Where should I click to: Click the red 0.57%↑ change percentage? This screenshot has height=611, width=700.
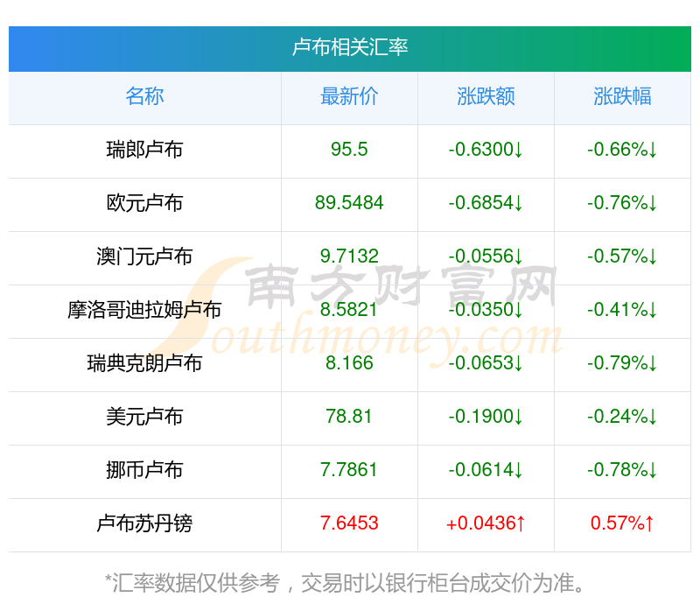pyautogui.click(x=622, y=523)
